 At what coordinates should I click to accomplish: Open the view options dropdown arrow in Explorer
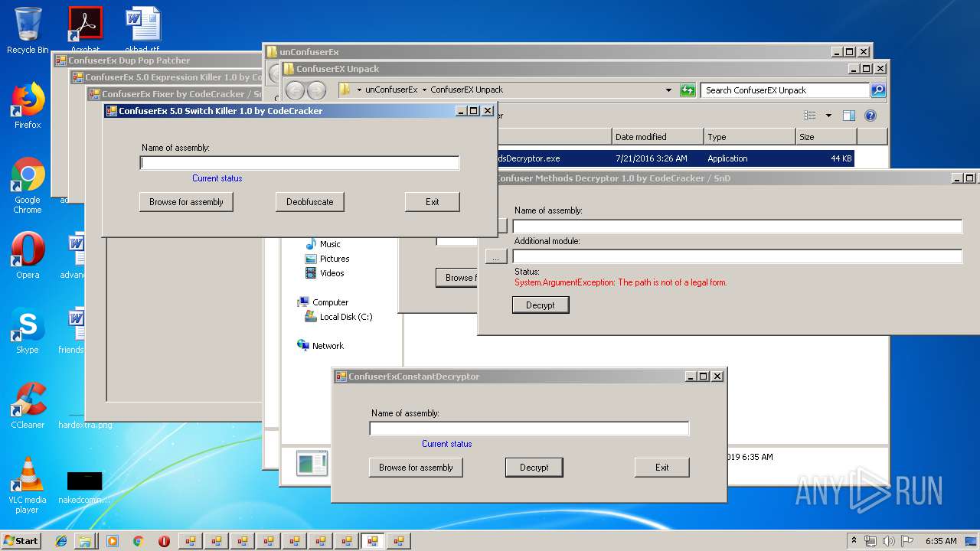(828, 116)
